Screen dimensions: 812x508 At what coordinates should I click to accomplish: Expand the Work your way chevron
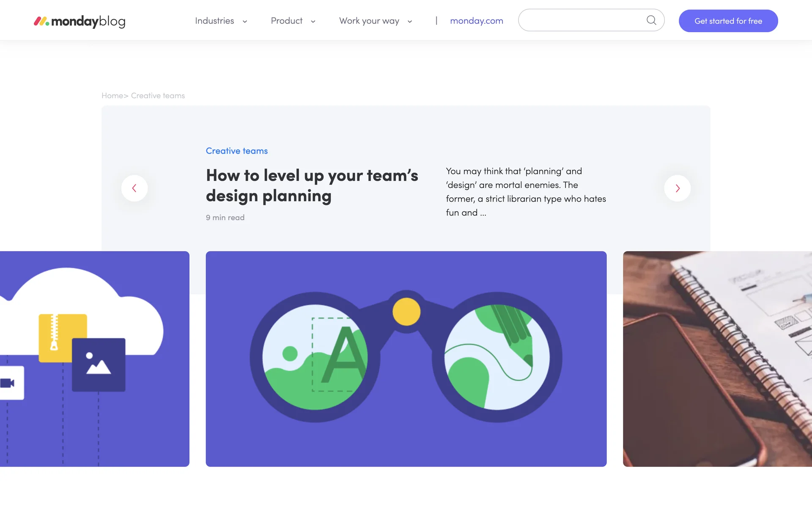[410, 22]
